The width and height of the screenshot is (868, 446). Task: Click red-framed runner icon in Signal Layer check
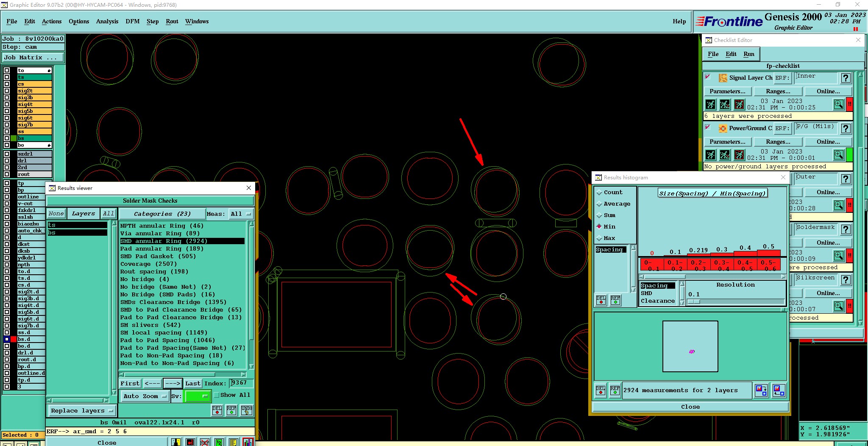[740, 104]
